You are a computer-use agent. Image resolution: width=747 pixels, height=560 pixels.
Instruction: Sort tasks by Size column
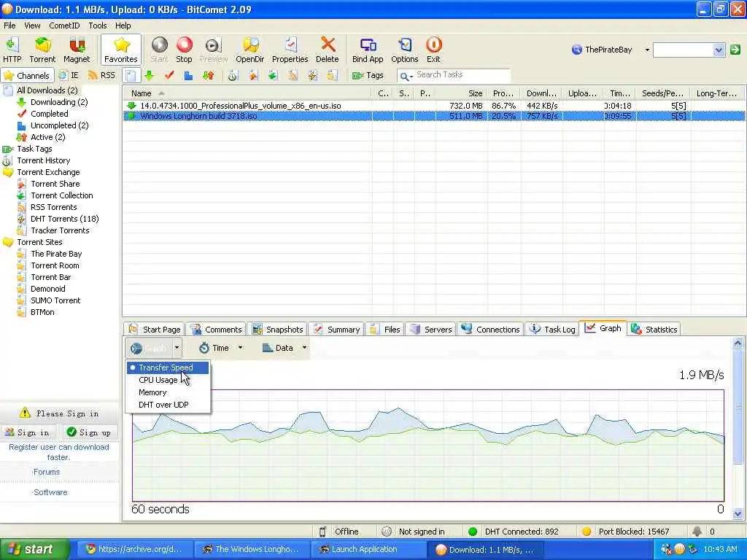coord(461,93)
